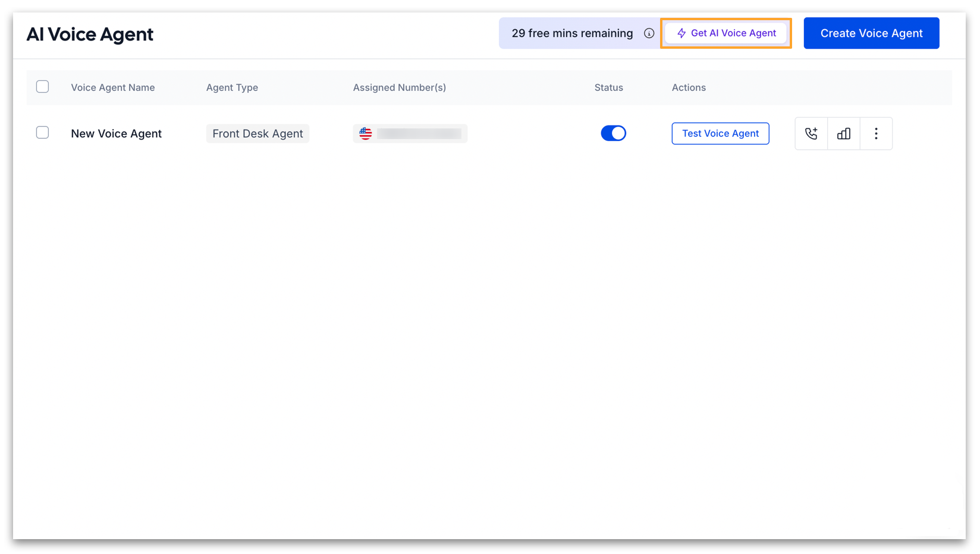
Task: Click the Get AI Voice Agent button
Action: (x=726, y=33)
